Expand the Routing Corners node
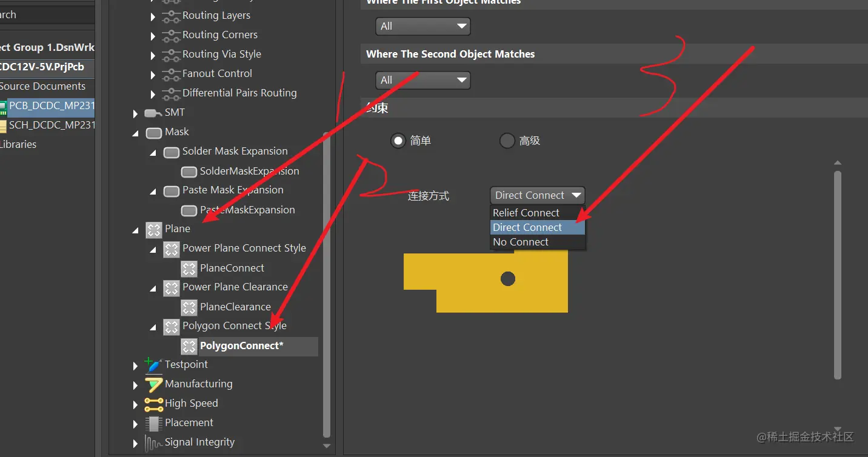 click(x=153, y=36)
